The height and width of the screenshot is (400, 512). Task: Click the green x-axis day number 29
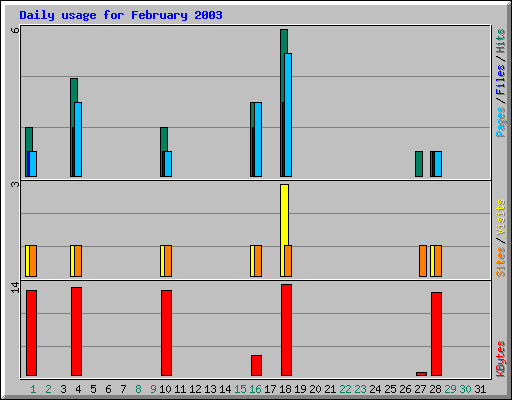coord(450,389)
